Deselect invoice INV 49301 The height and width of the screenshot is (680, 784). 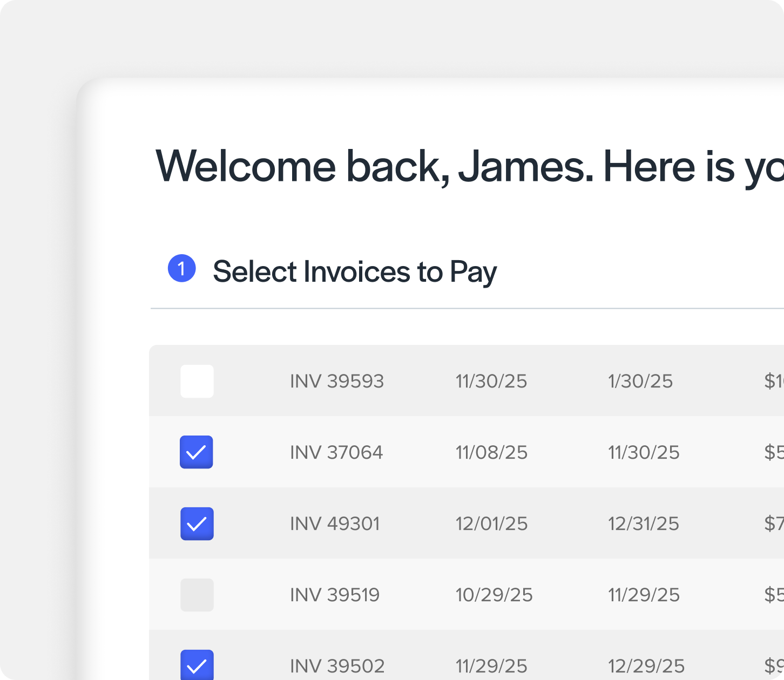click(197, 523)
